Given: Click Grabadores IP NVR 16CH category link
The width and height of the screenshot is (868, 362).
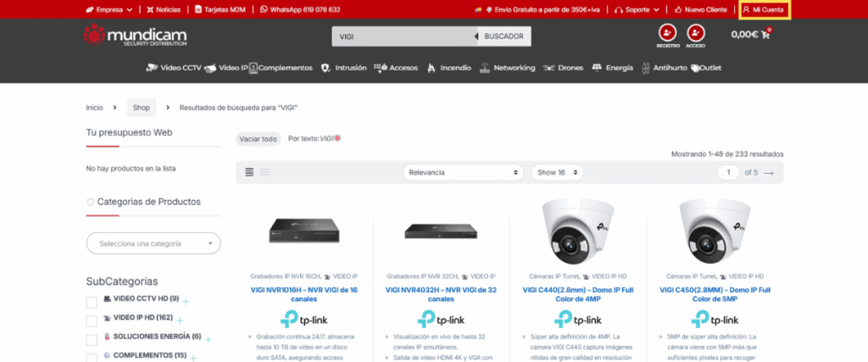Looking at the screenshot, I should coord(286,276).
